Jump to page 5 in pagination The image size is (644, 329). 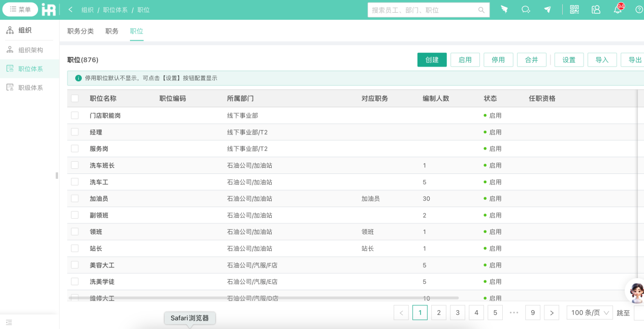(495, 312)
